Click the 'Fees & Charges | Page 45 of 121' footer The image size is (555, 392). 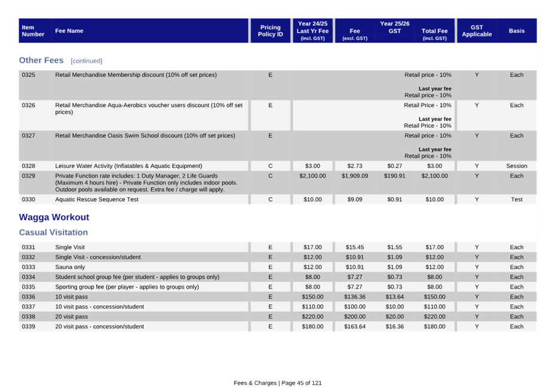277,383
